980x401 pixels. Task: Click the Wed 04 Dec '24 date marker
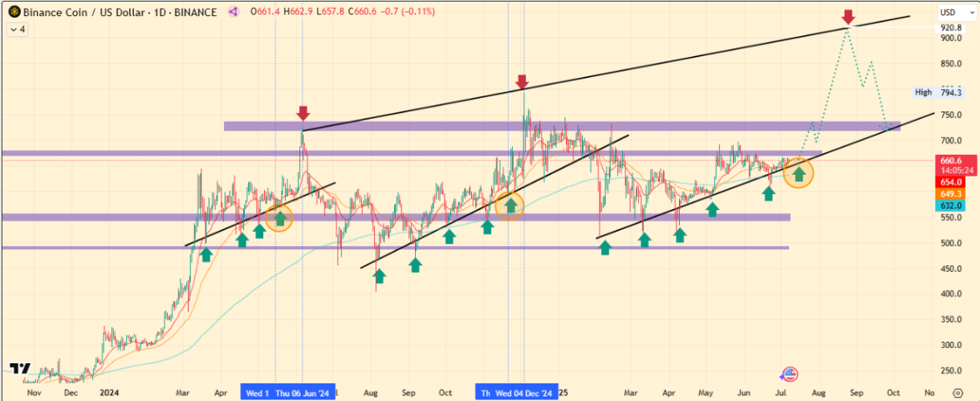524,393
